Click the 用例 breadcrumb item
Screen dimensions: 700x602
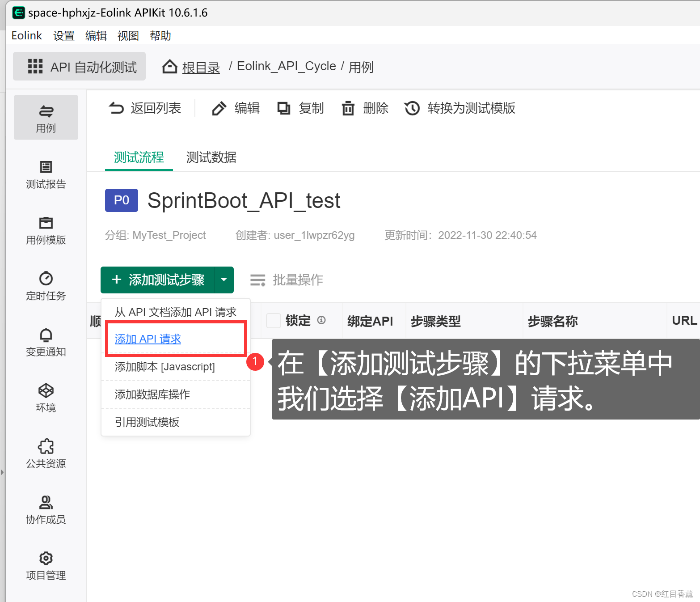coord(361,67)
